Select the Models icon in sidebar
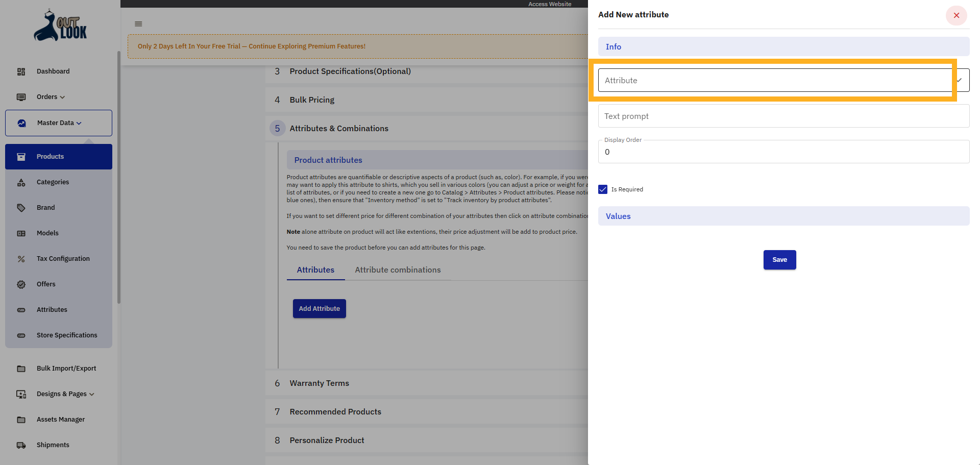 tap(21, 233)
